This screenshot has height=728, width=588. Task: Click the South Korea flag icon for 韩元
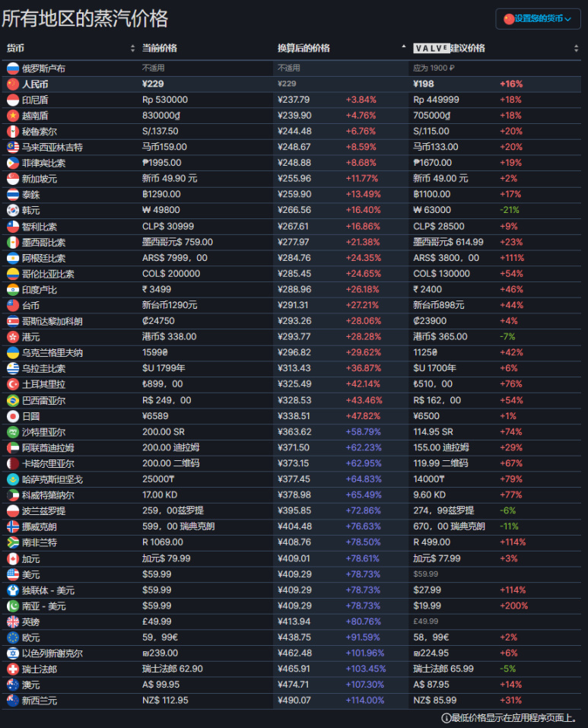click(x=13, y=210)
